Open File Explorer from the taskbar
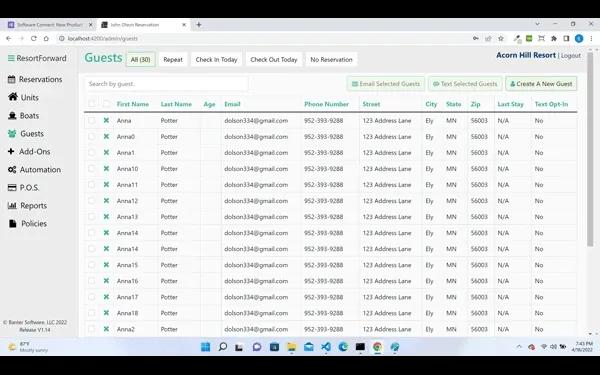600x375 pixels. (292, 347)
